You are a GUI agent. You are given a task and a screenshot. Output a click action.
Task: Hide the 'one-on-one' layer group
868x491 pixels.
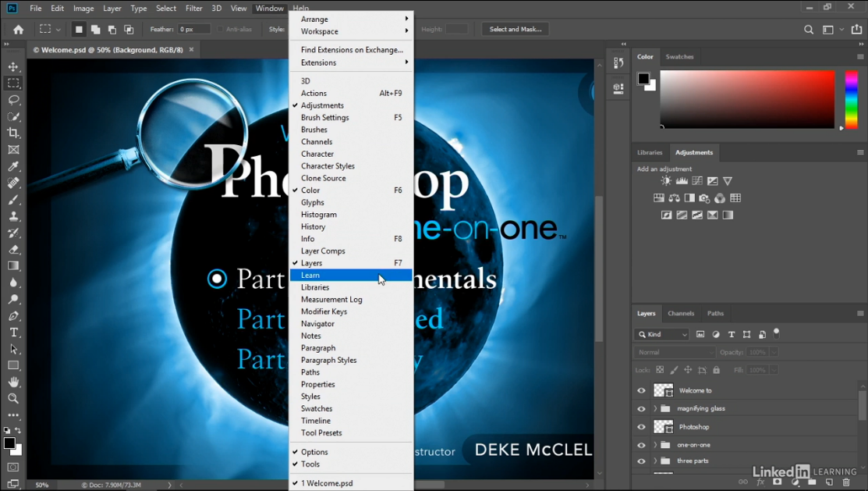[641, 445]
